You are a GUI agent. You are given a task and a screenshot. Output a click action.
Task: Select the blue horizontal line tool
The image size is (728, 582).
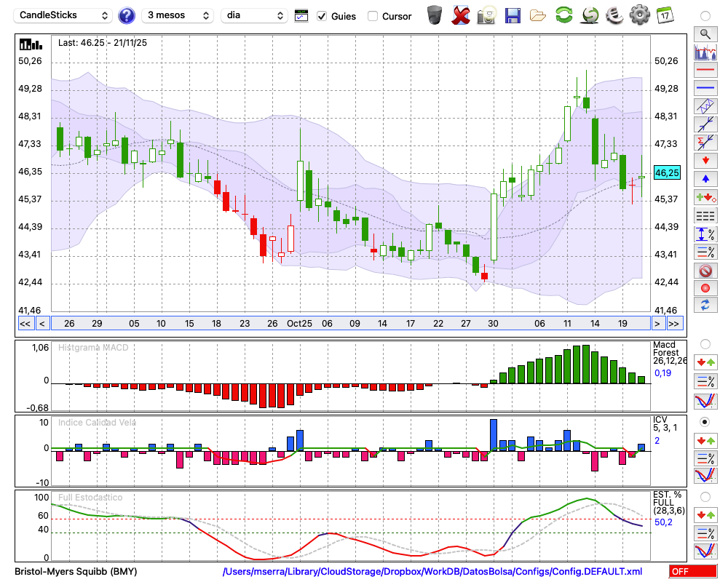click(705, 88)
